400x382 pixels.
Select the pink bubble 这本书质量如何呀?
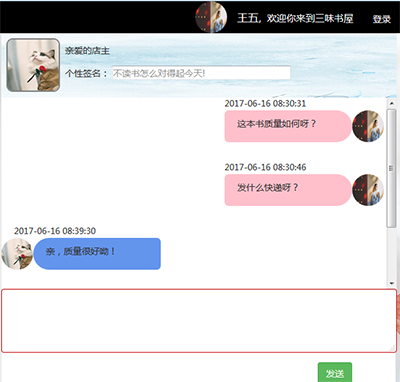288,126
